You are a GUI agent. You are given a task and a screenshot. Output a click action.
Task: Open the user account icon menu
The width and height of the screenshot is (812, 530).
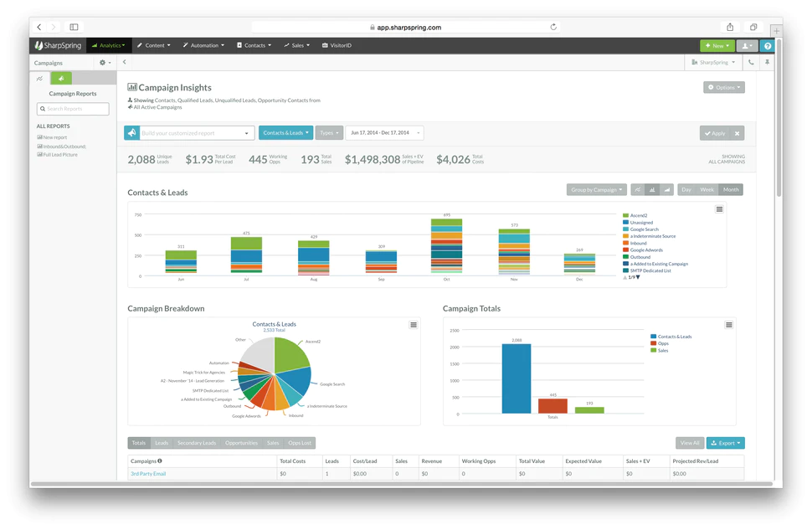[746, 45]
